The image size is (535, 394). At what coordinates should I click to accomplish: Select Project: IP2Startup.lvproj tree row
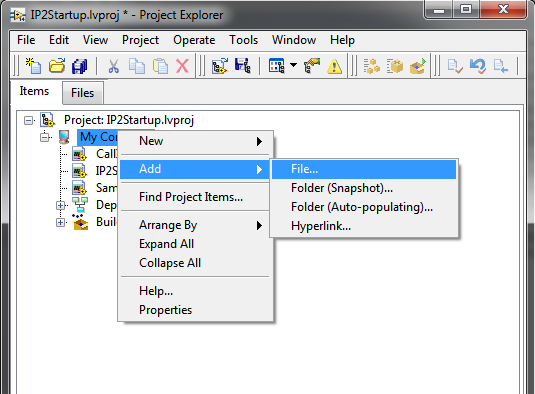click(x=129, y=120)
